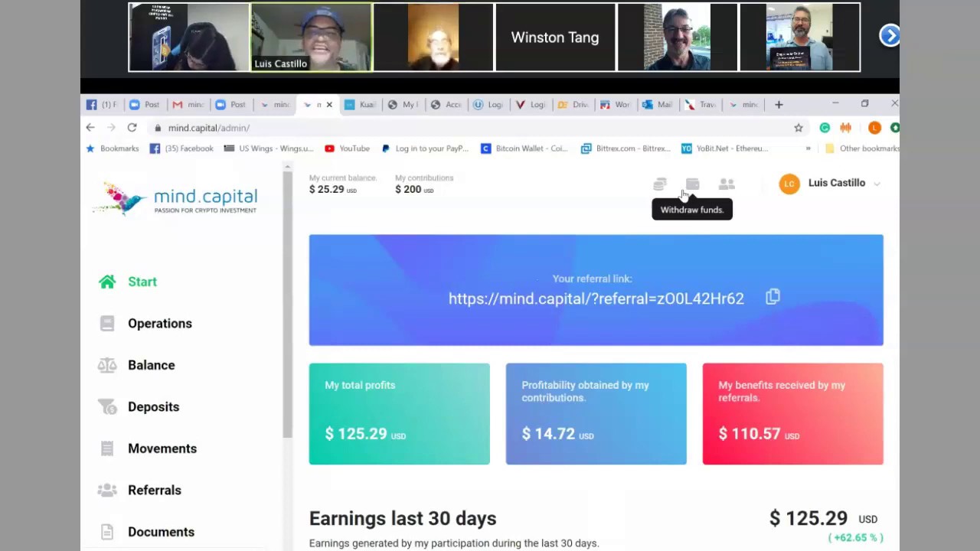The width and height of the screenshot is (980, 551).
Task: Open the (35) Facebook bookmark
Action: coord(181,148)
